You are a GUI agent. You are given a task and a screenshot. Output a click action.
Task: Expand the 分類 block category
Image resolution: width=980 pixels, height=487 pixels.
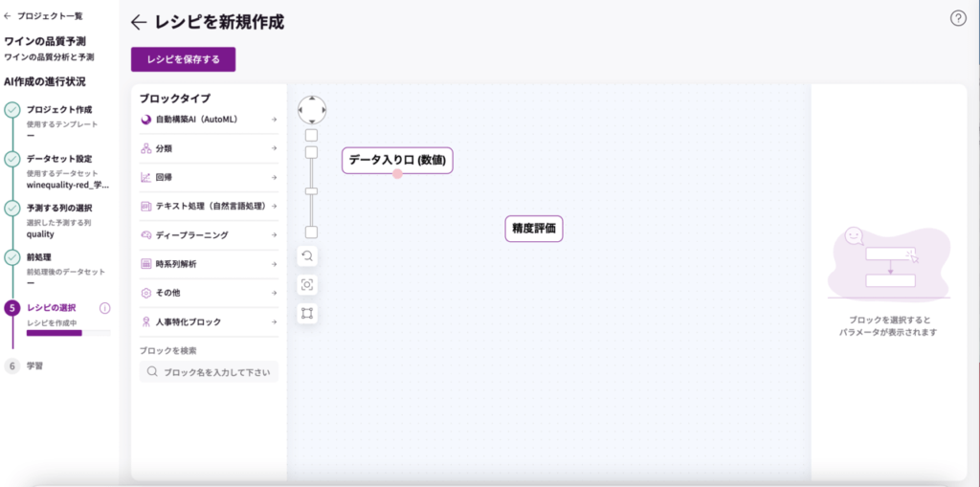209,148
